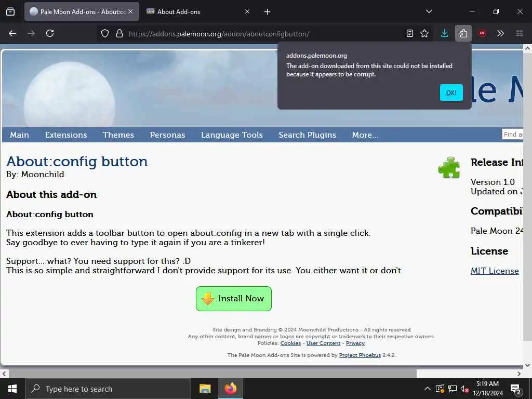Viewport: 532px width, 399px height.
Task: Click the forward navigation arrow
Action: coord(31,33)
